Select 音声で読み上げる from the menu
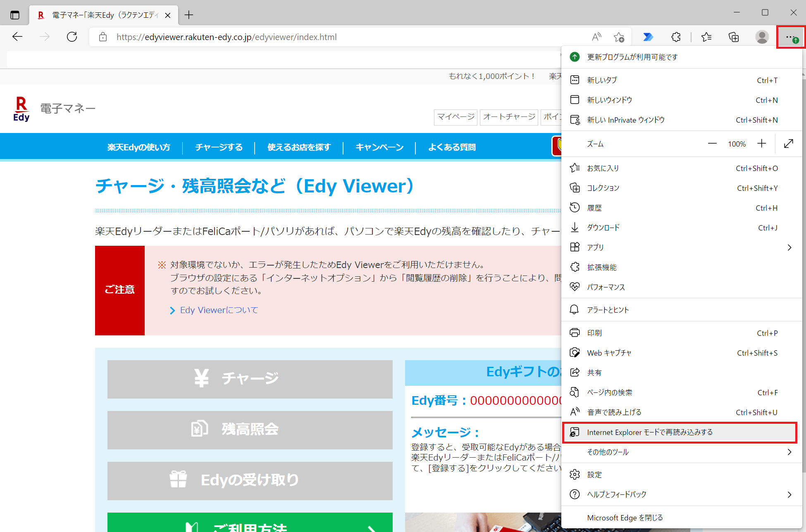 tap(682, 412)
